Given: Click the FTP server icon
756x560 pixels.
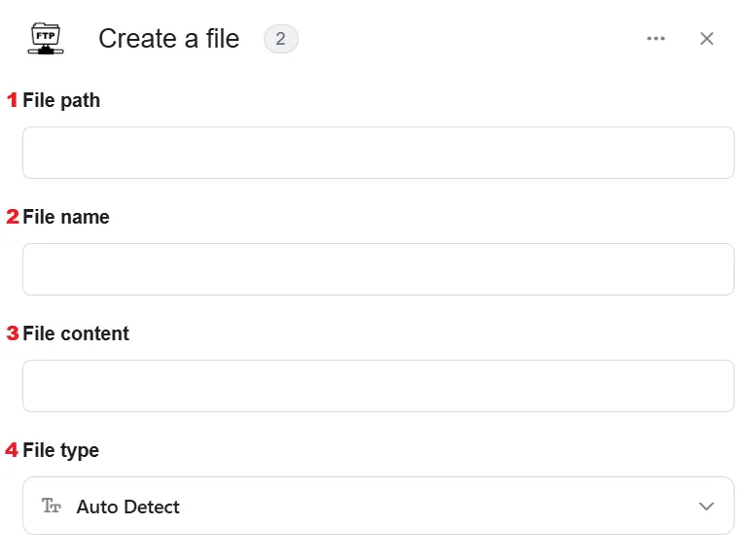Looking at the screenshot, I should click(x=46, y=39).
